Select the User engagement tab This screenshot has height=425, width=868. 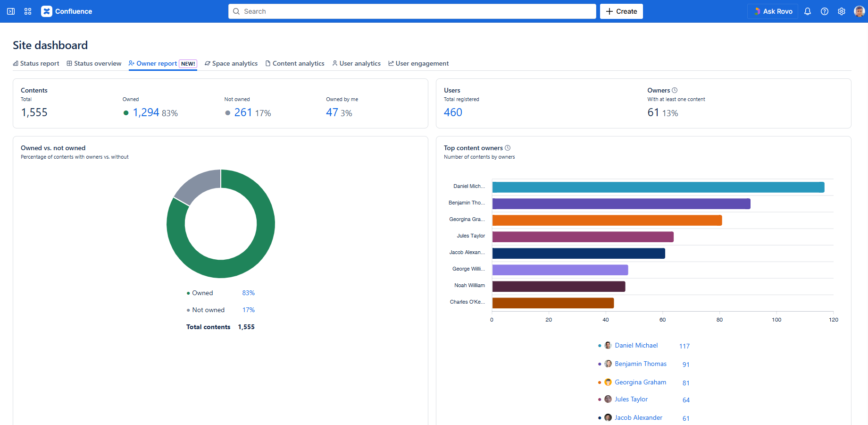click(418, 63)
